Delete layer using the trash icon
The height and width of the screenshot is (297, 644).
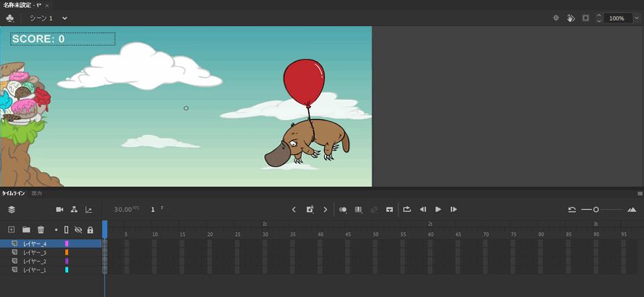tap(41, 229)
